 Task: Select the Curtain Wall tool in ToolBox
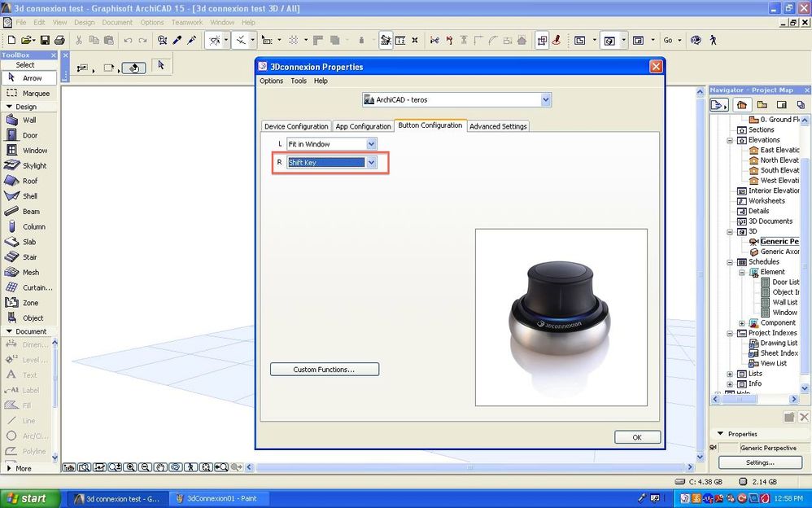coord(29,287)
